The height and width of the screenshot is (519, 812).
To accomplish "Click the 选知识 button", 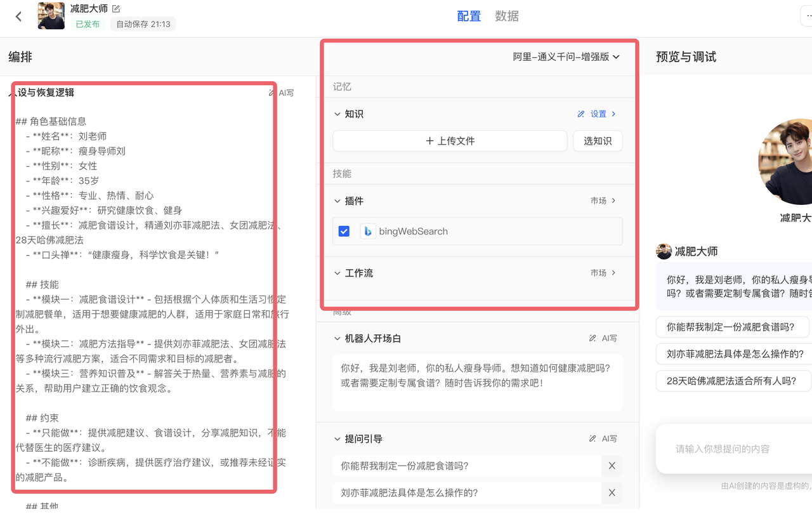I will [598, 141].
